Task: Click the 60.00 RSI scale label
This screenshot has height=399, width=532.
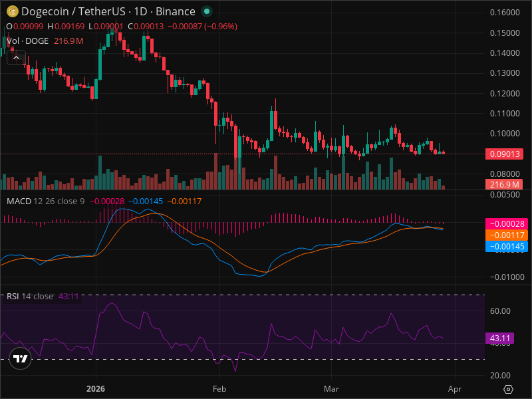Action: (500, 311)
